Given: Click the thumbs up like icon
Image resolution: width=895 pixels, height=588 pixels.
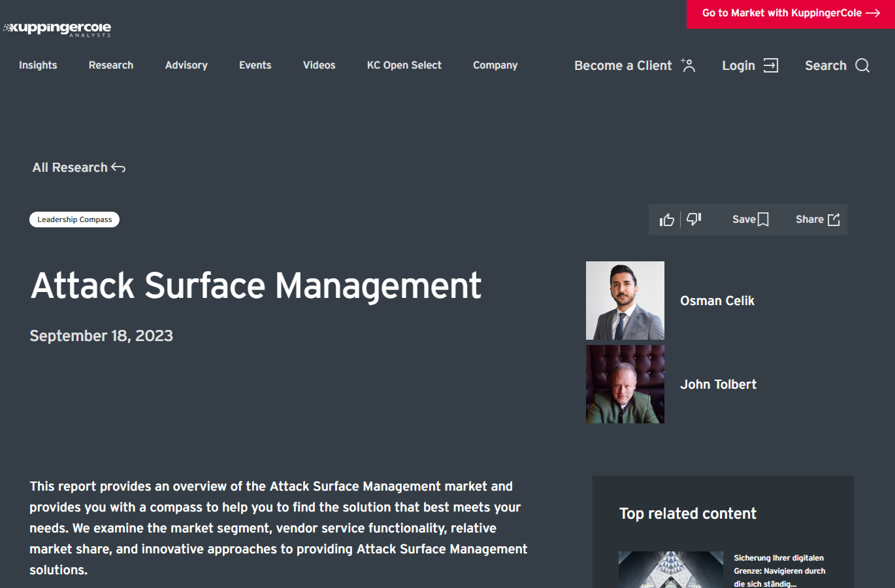Looking at the screenshot, I should click(666, 220).
